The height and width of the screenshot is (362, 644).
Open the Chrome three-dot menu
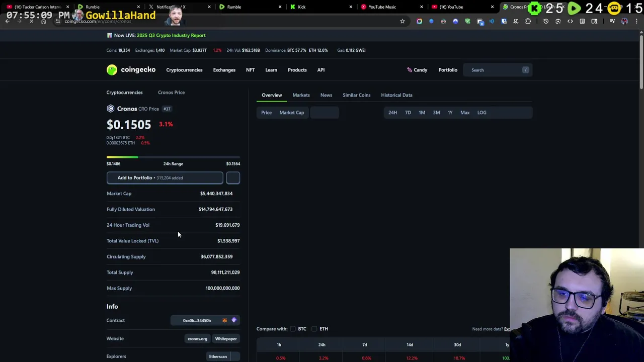click(636, 21)
